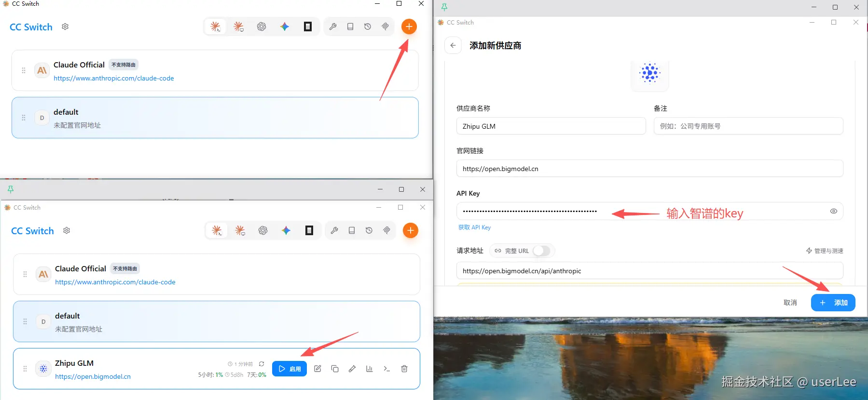
Task: Click the test-tube icon on Zhipu GLM row
Action: tap(352, 369)
